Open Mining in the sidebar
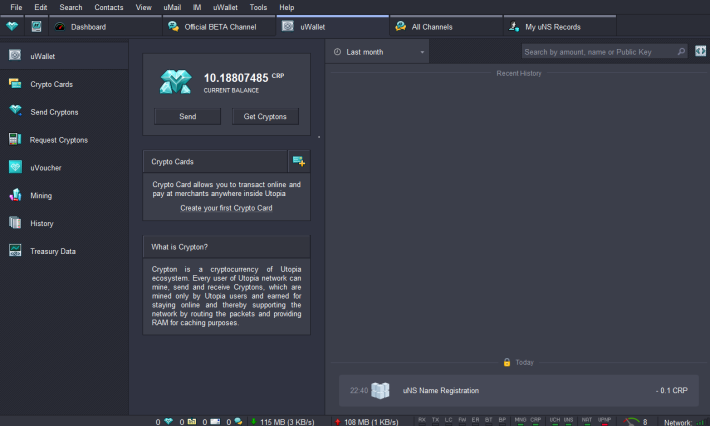The width and height of the screenshot is (710, 426). pyautogui.click(x=64, y=196)
